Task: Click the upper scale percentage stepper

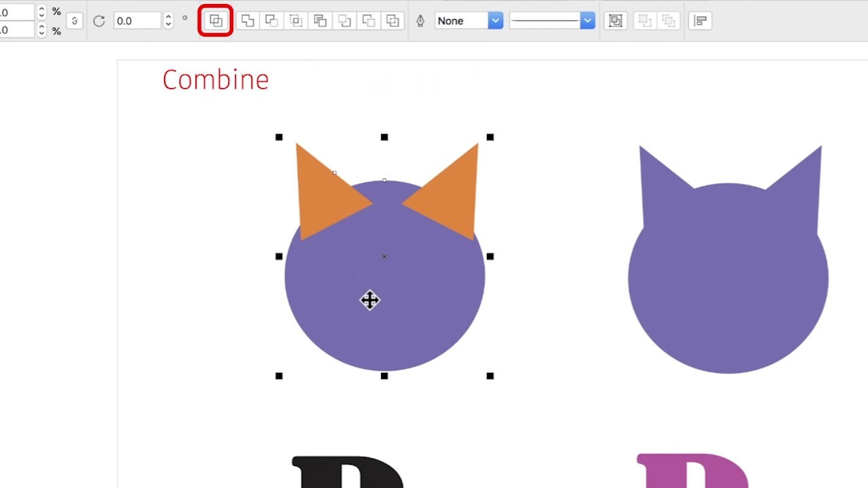Action: (41, 12)
